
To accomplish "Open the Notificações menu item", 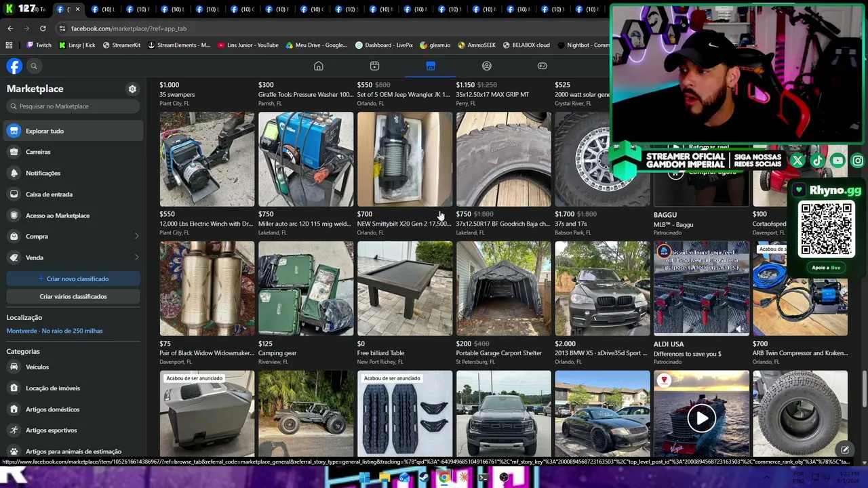I will pos(73,173).
